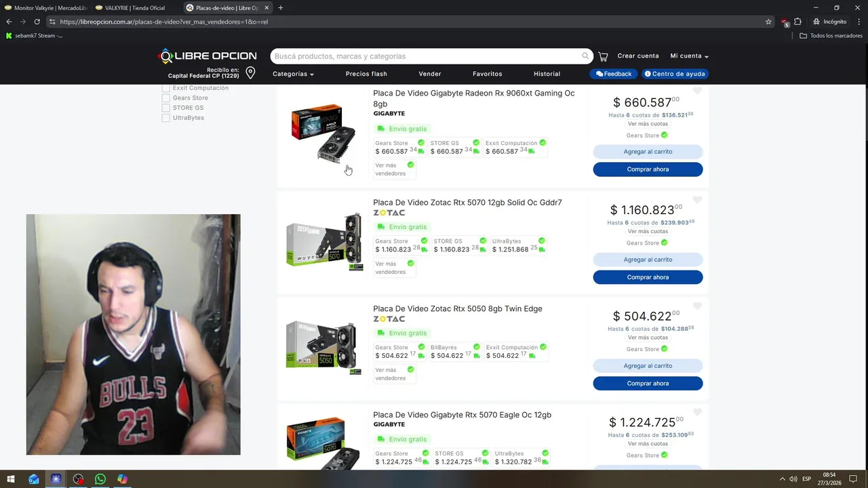Open Windows Start menu

pos(11,479)
